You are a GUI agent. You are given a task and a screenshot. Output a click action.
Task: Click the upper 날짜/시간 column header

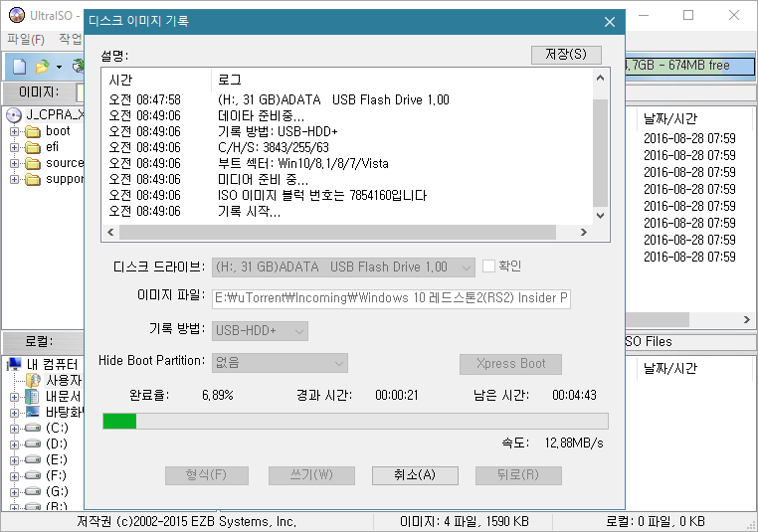pos(670,119)
